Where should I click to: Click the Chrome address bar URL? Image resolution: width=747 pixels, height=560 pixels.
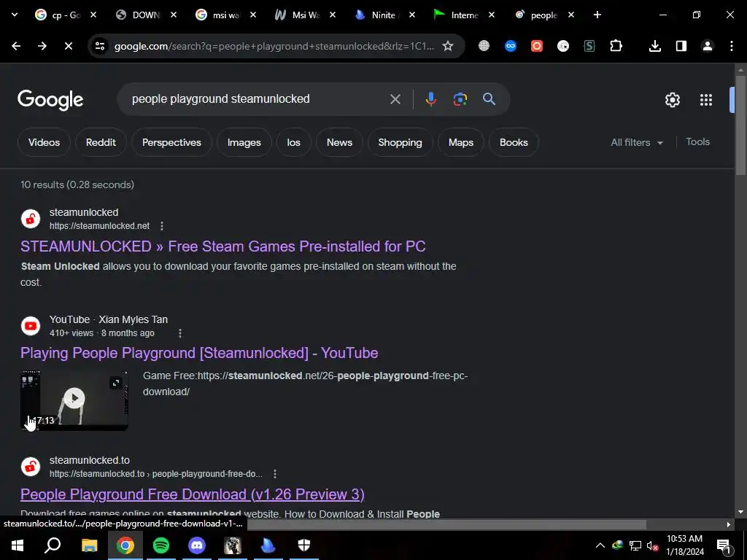pyautogui.click(x=274, y=46)
